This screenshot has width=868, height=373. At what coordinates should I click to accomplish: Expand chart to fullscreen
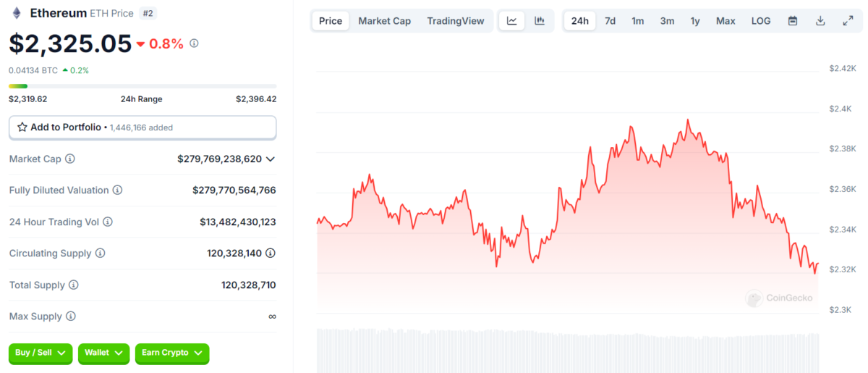tap(848, 21)
